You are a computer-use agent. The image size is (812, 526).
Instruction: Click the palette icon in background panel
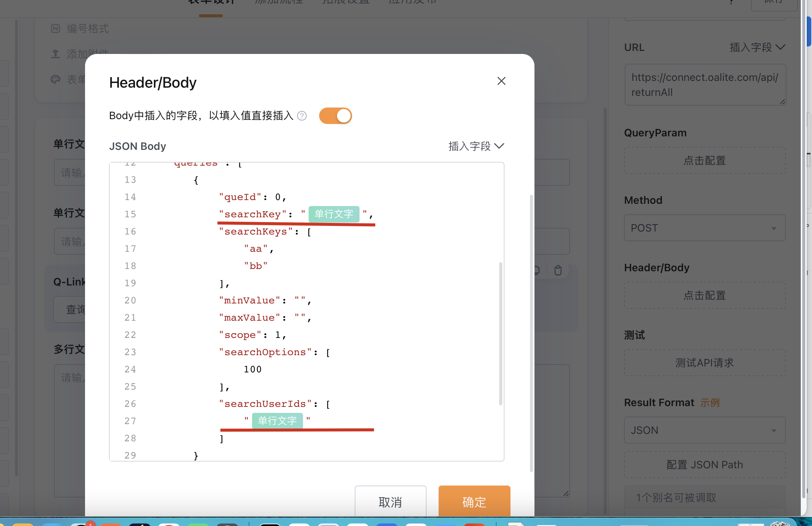(55, 79)
